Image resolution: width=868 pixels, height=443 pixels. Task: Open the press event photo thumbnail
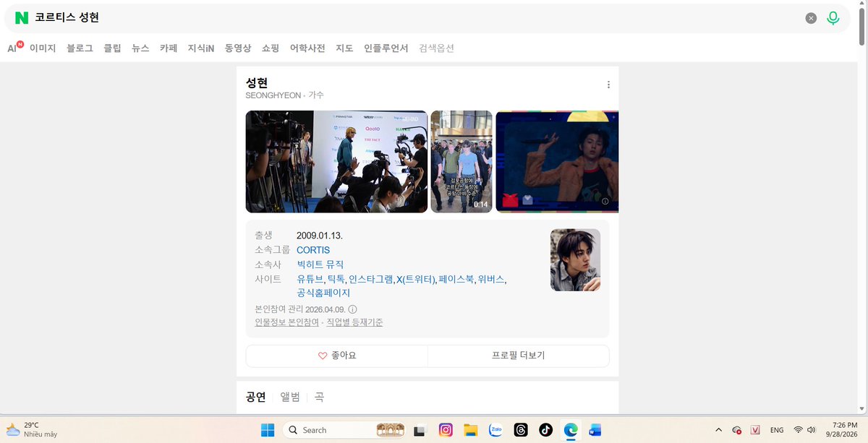coord(336,162)
